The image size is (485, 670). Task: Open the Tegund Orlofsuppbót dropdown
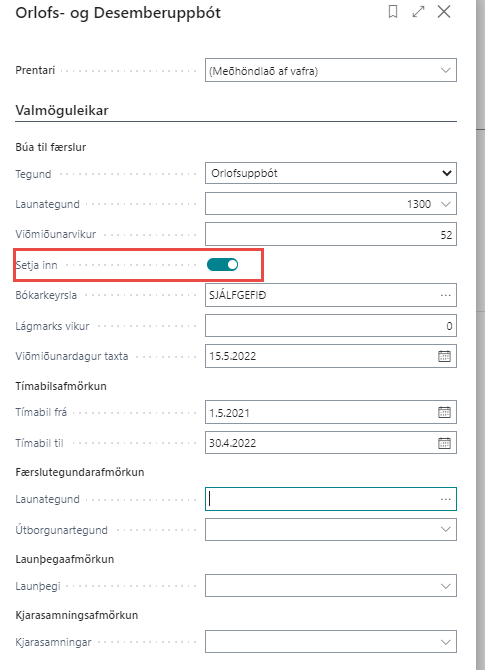[x=331, y=173]
